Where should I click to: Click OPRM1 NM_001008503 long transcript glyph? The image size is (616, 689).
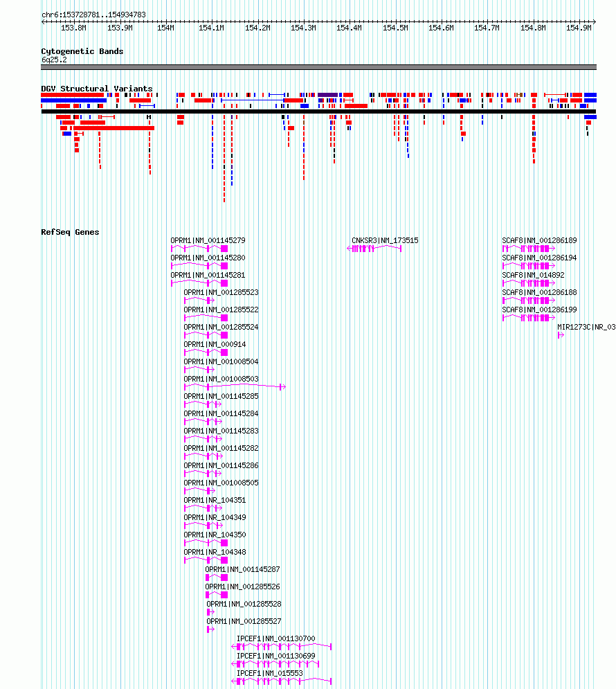(x=235, y=386)
